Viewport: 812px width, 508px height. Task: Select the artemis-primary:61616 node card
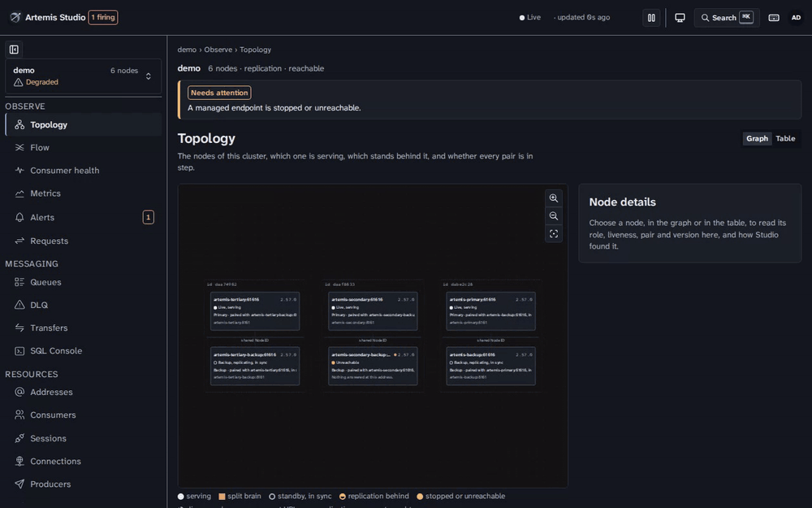click(x=491, y=311)
